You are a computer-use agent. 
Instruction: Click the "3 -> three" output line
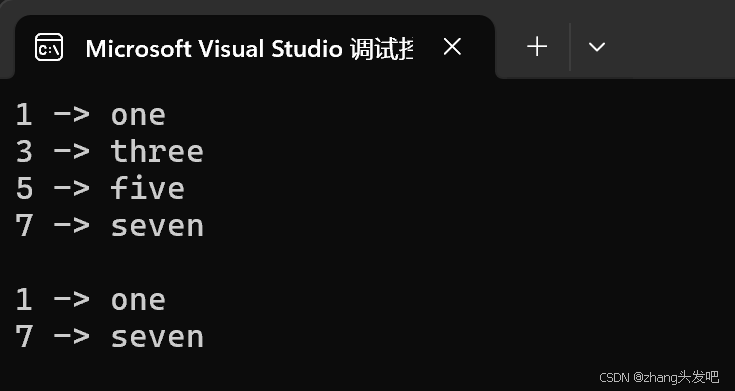(x=109, y=152)
